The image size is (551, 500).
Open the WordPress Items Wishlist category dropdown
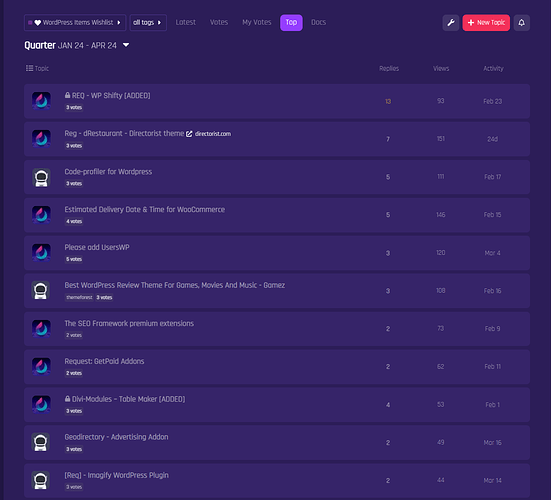(x=75, y=22)
